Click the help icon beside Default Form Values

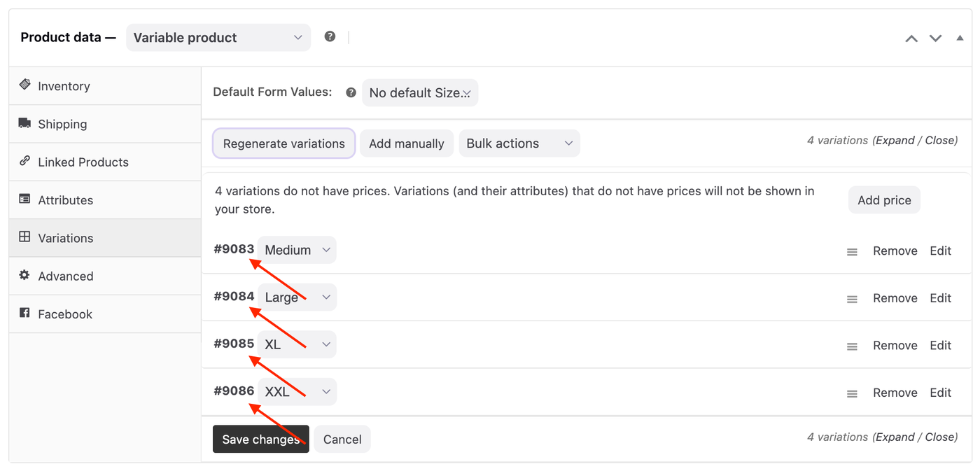351,92
